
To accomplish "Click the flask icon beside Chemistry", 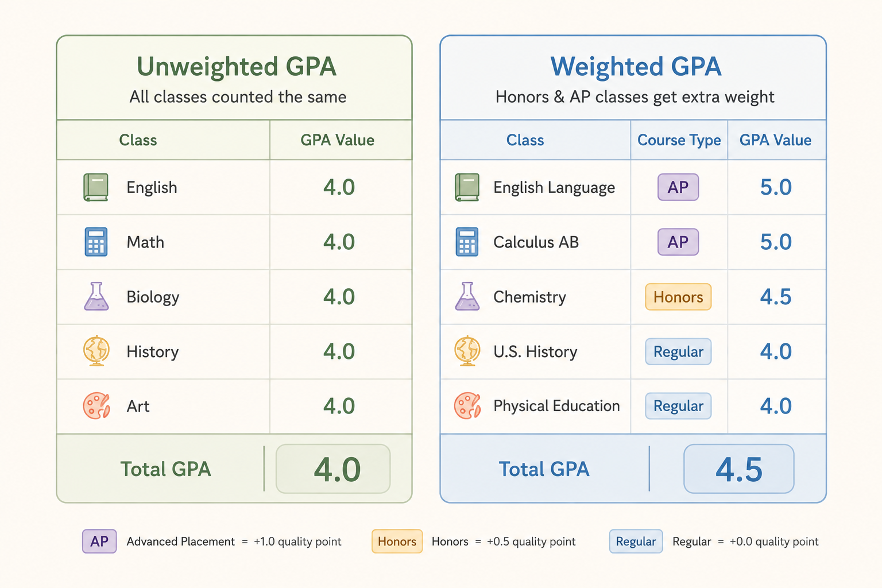I will (x=467, y=296).
